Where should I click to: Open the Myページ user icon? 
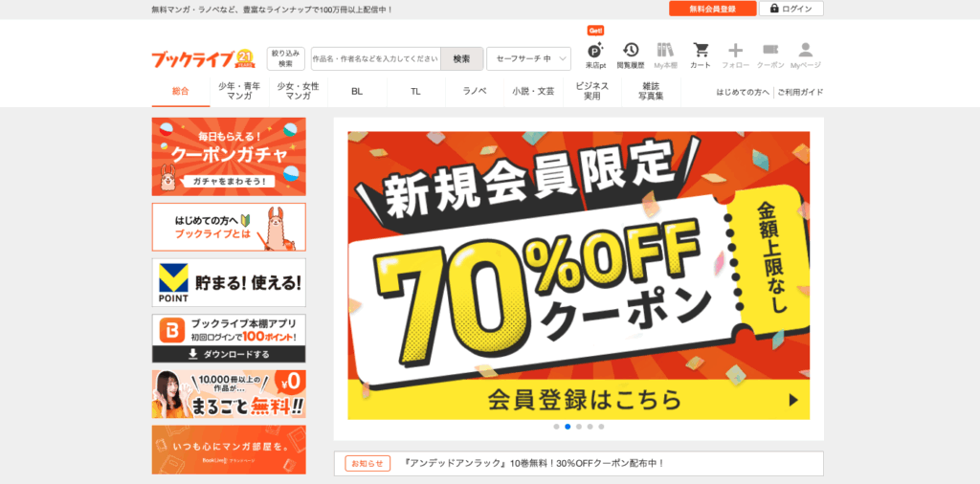point(806,55)
